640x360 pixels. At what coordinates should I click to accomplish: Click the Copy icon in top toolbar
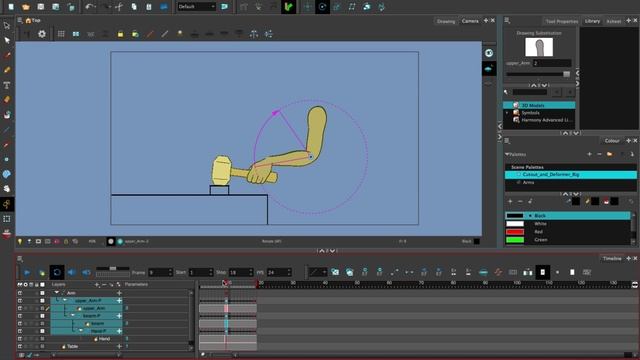point(134,7)
